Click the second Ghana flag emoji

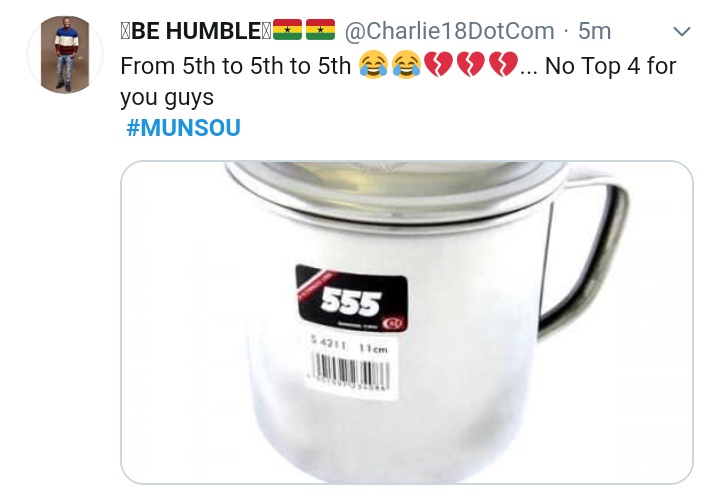[x=321, y=30]
